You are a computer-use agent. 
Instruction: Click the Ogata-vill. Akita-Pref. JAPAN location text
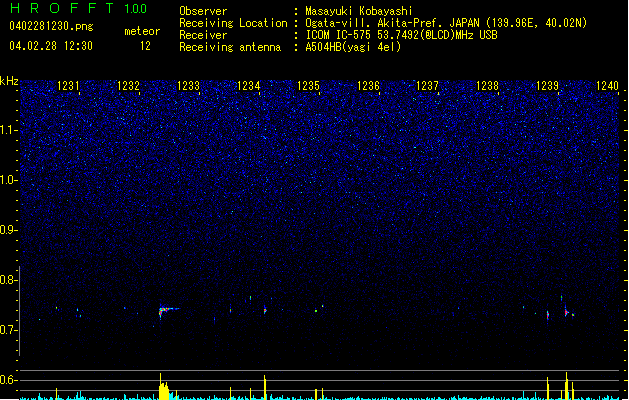(x=446, y=23)
